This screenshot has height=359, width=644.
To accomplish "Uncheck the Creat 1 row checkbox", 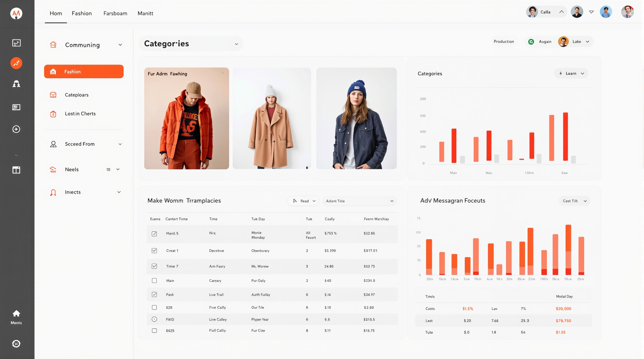I will [x=154, y=251].
